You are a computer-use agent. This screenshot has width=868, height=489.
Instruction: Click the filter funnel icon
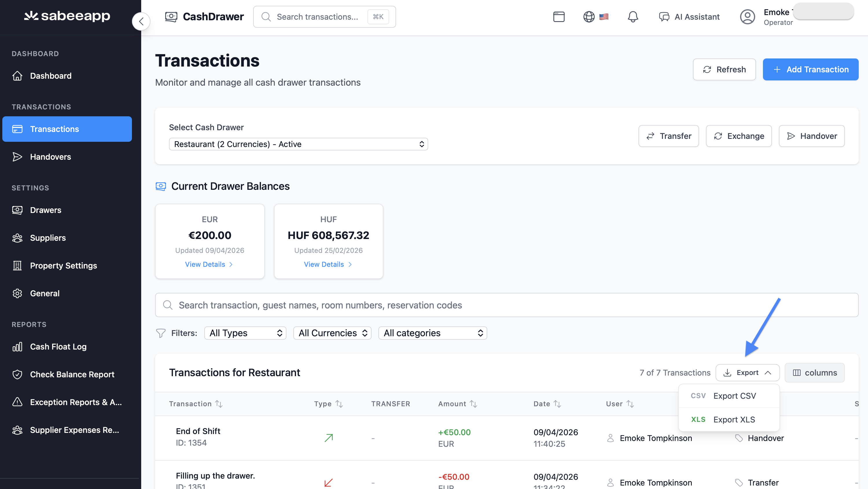coord(161,333)
